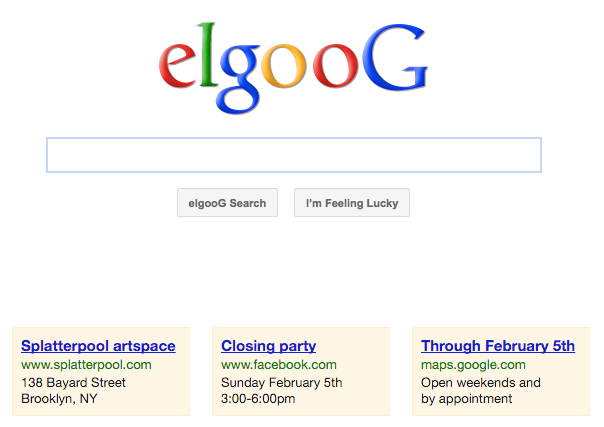Click the 3:00-6:00pm time text
The image size is (604, 427).
pyautogui.click(x=258, y=399)
